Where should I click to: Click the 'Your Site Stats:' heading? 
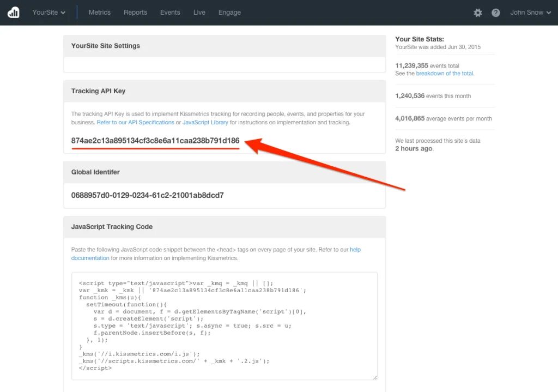[420, 39]
